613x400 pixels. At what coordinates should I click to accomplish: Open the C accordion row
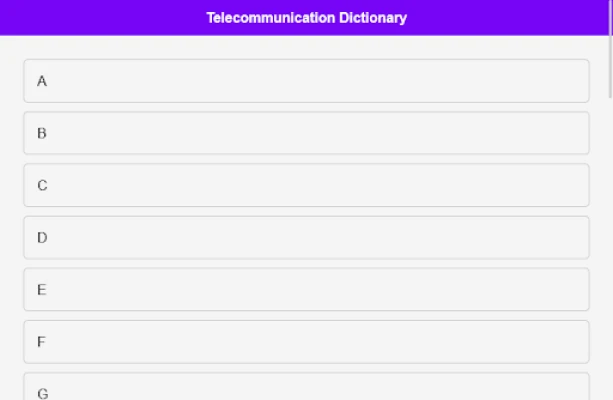306,185
